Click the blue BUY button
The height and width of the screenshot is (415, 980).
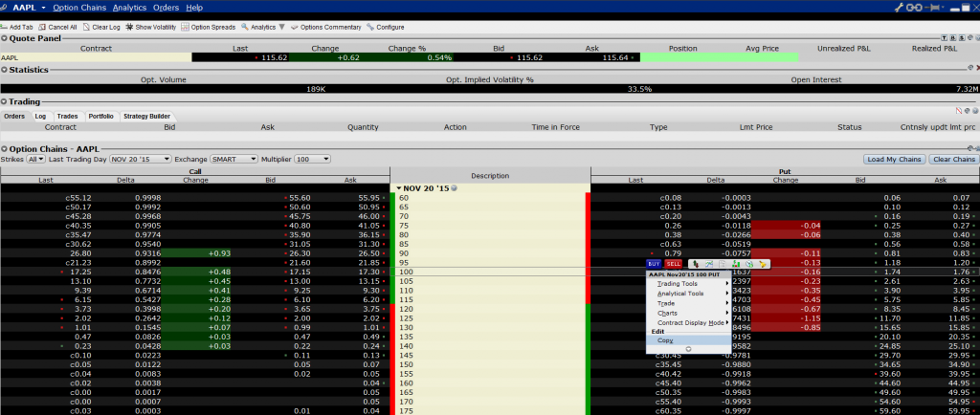coord(654,265)
